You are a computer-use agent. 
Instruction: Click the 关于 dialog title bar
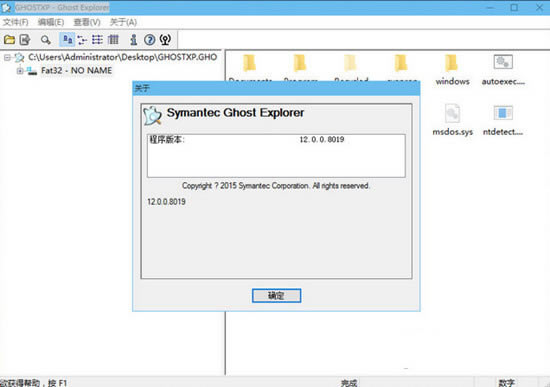276,88
